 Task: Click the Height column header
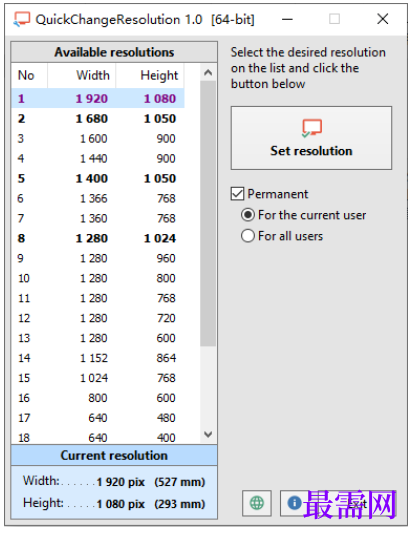tap(150, 75)
